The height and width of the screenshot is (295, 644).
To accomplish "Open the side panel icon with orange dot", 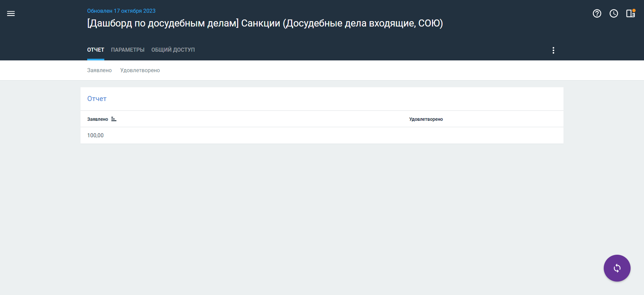I will pyautogui.click(x=631, y=13).
